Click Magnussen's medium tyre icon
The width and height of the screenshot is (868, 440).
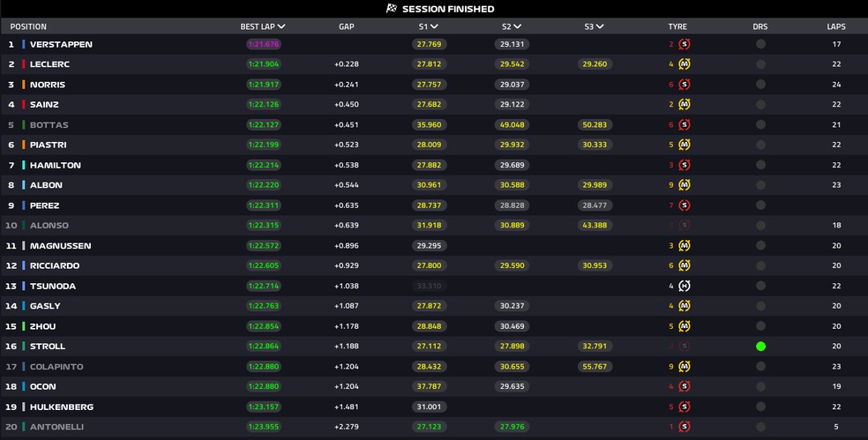(x=685, y=246)
